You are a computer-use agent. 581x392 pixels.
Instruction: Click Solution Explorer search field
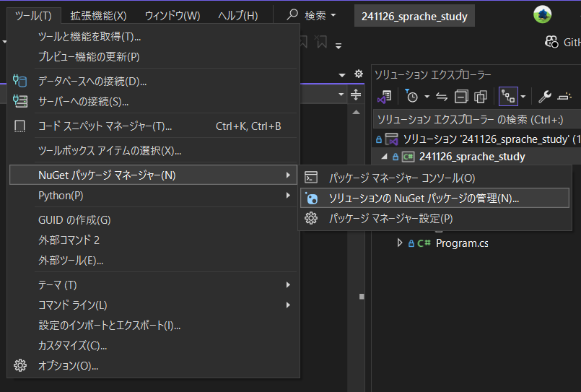477,119
